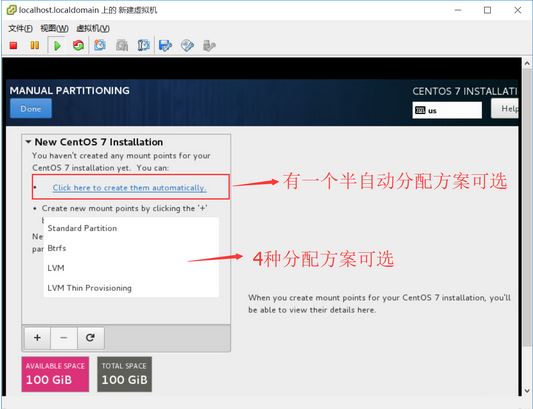Open the 文件(F) menu
The width and height of the screenshot is (533, 409).
click(x=20, y=28)
